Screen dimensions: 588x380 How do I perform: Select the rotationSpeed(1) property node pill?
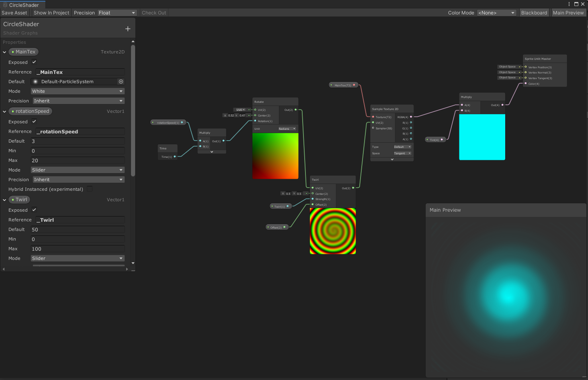pyautogui.click(x=168, y=123)
